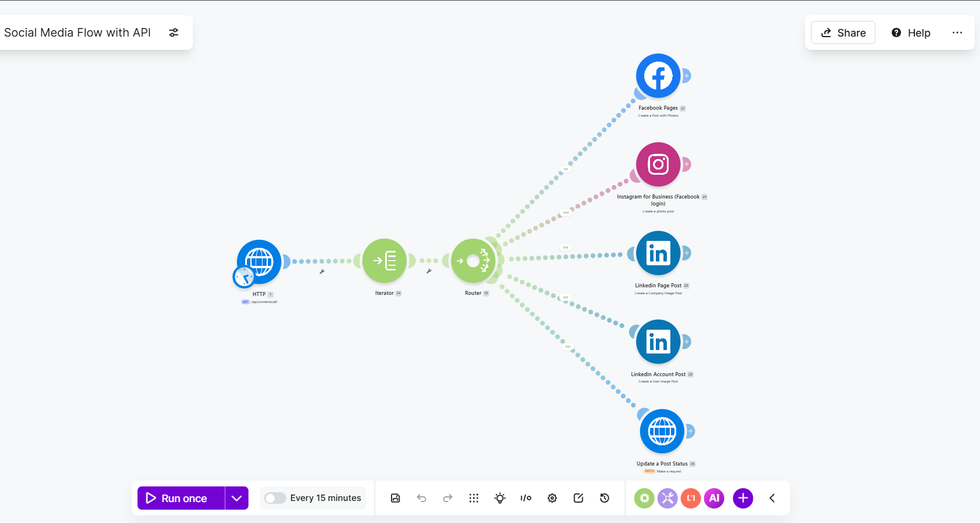Open the green Tools favorites icon

[x=644, y=498]
